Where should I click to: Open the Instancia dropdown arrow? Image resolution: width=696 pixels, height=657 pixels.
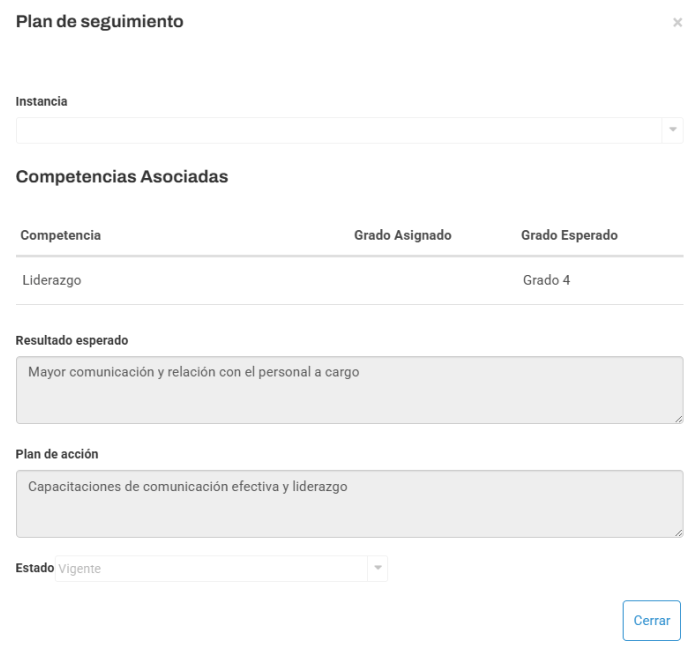pyautogui.click(x=672, y=130)
